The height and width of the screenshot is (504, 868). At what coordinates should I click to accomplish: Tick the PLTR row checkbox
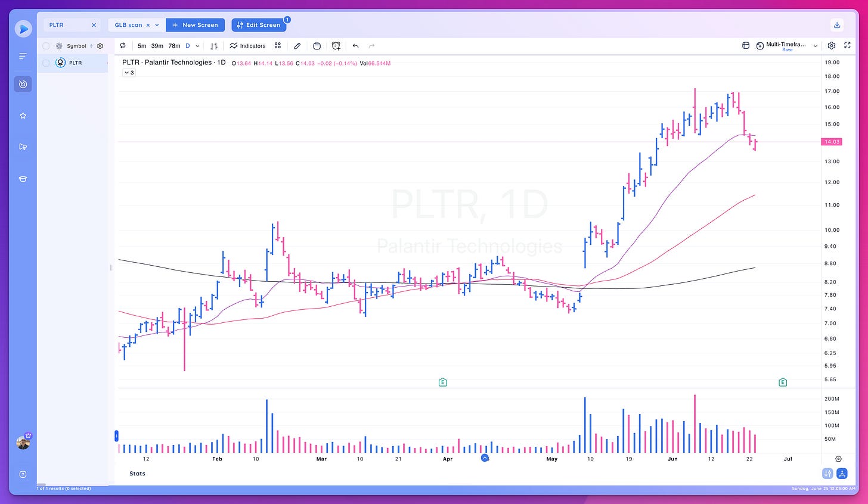pyautogui.click(x=46, y=63)
